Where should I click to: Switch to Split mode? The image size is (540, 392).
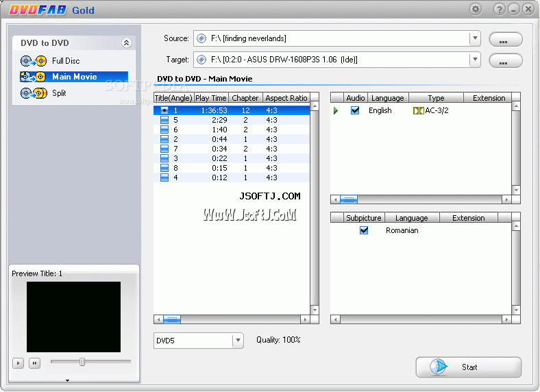[59, 93]
